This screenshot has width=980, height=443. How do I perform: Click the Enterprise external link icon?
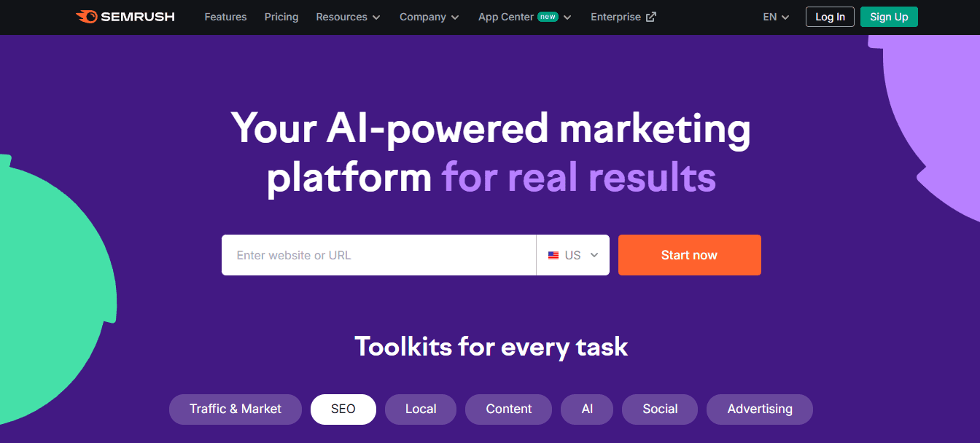(x=651, y=17)
